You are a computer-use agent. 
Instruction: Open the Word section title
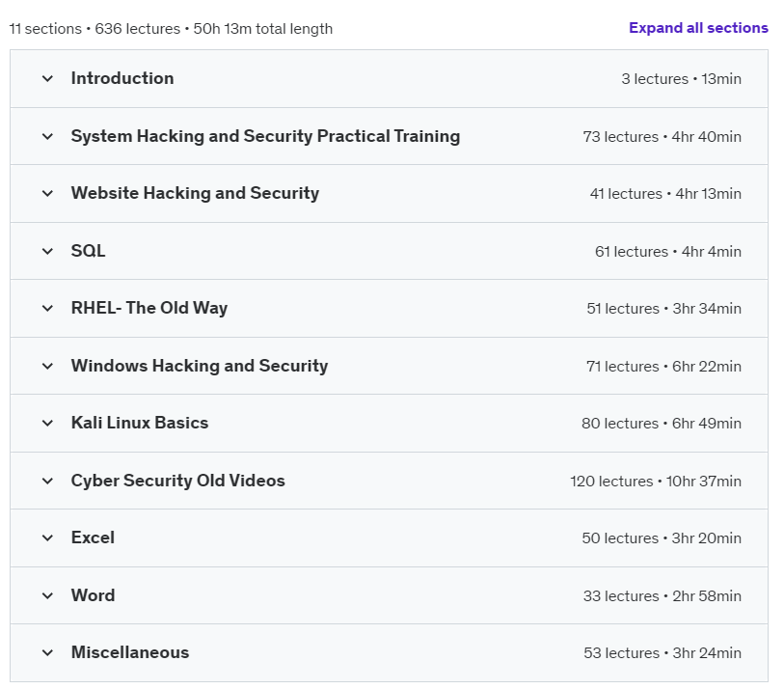click(x=93, y=595)
